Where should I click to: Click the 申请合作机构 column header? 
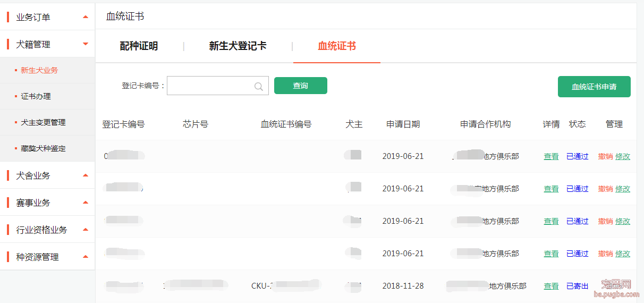tap(486, 124)
